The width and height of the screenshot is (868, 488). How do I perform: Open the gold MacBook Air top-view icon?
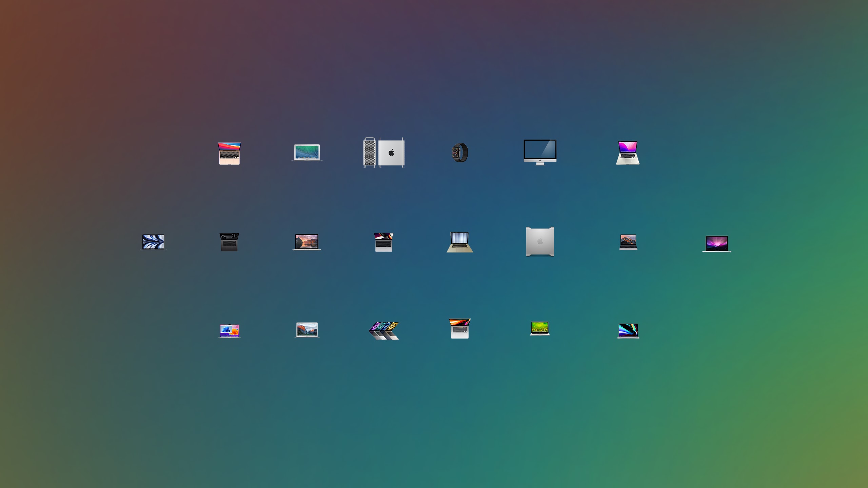(x=229, y=154)
